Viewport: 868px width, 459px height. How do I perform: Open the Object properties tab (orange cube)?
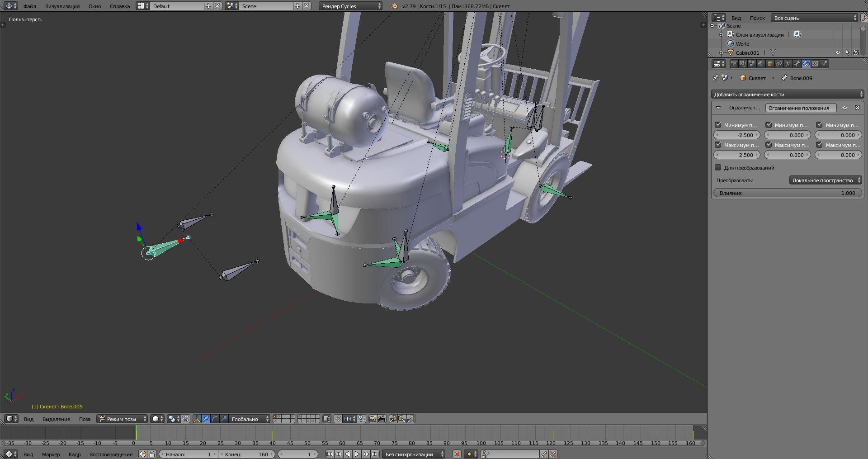point(770,64)
